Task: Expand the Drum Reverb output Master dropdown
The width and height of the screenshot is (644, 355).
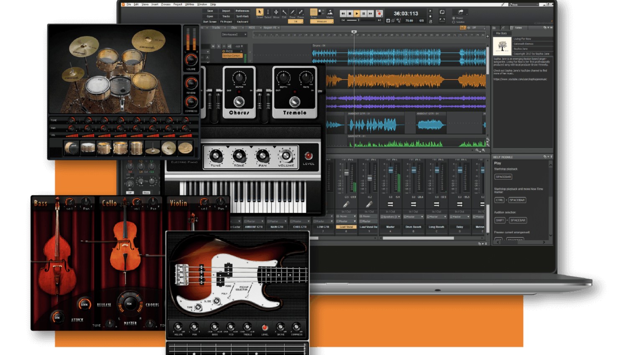Action: point(413,217)
